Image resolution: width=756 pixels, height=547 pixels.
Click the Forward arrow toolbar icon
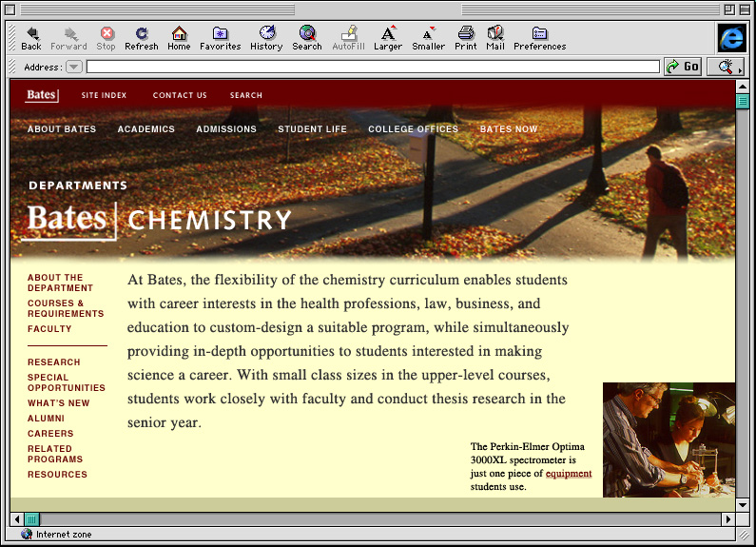(x=70, y=33)
